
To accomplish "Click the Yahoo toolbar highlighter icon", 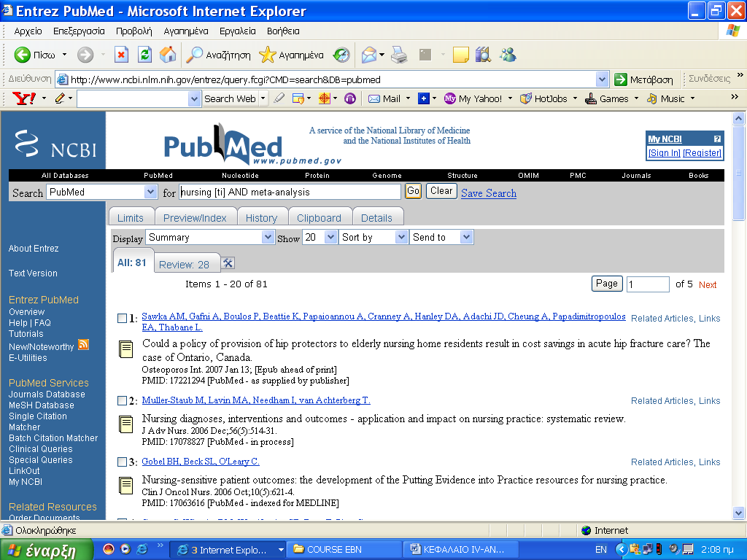I will [x=279, y=98].
